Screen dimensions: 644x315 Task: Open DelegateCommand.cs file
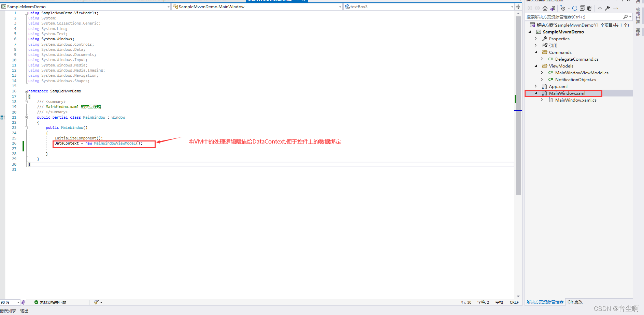coord(576,59)
